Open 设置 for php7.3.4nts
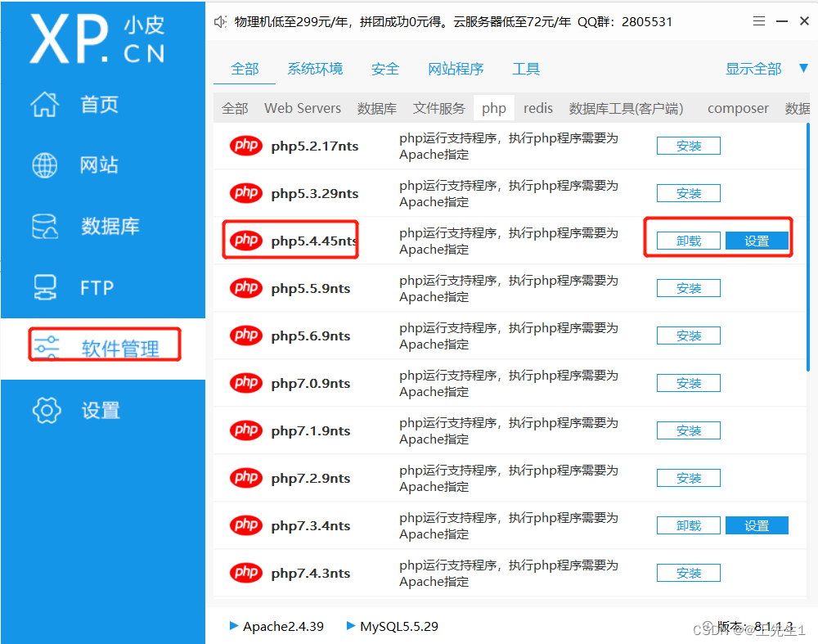Screen dimensions: 818x644 (757, 525)
